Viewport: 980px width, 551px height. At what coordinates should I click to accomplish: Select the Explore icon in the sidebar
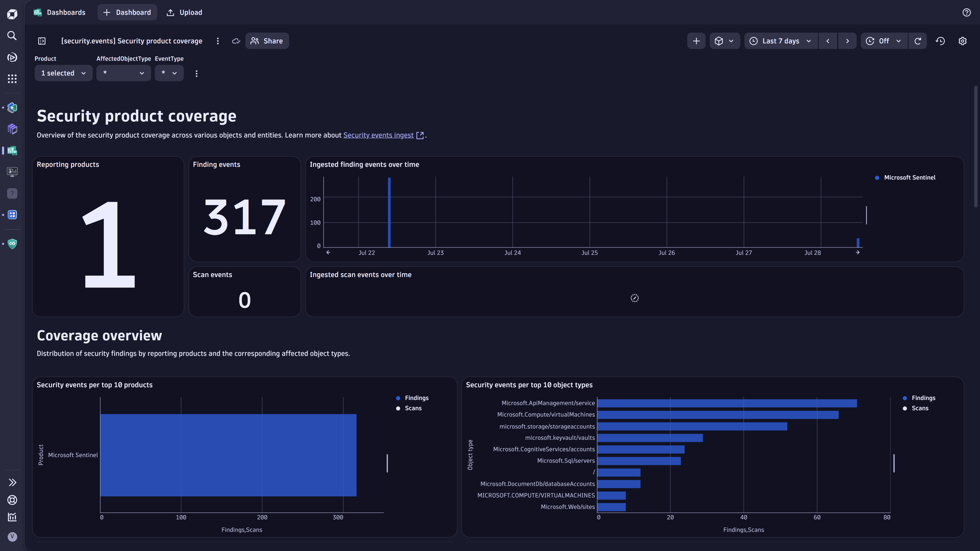tap(12, 57)
